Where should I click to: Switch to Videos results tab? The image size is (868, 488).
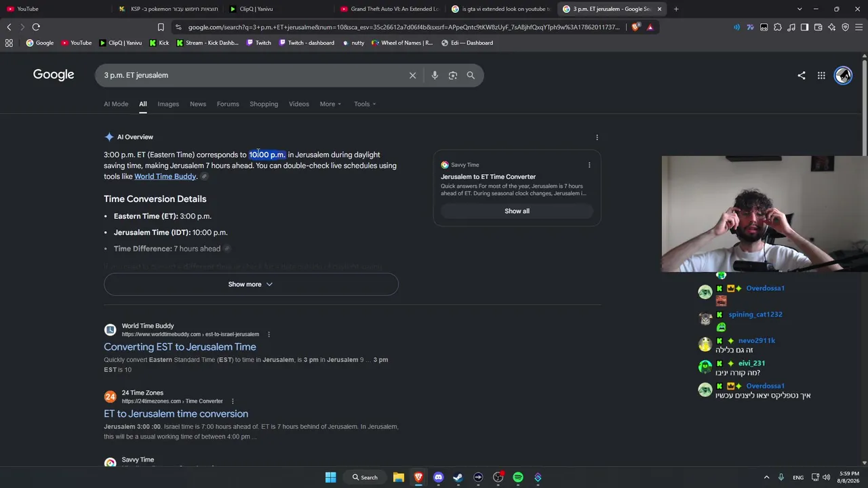[299, 104]
